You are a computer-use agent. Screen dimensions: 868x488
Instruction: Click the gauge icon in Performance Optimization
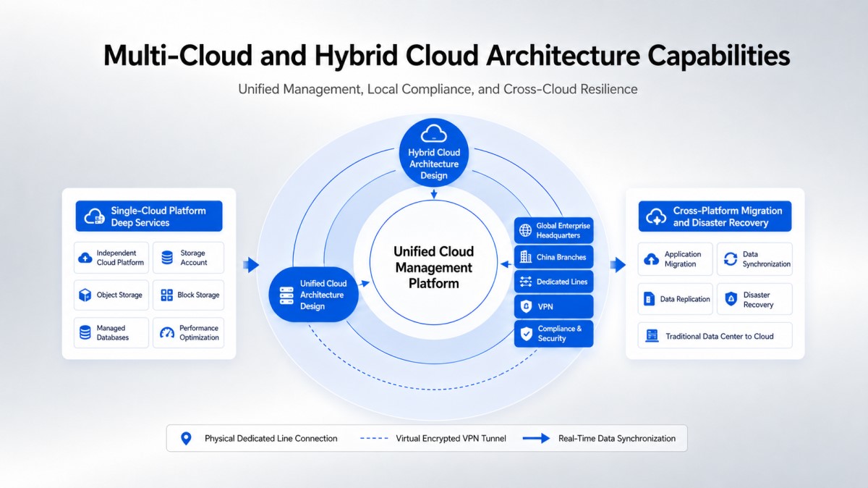pyautogui.click(x=167, y=333)
